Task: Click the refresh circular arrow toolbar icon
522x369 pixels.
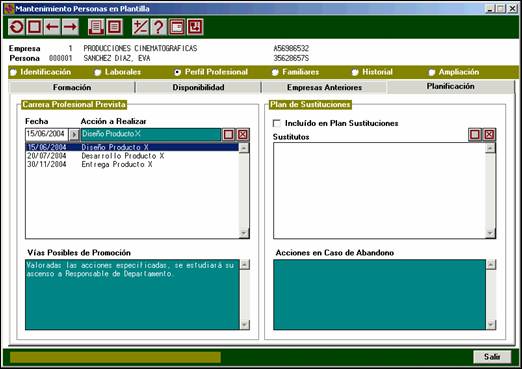Action: [x=17, y=27]
